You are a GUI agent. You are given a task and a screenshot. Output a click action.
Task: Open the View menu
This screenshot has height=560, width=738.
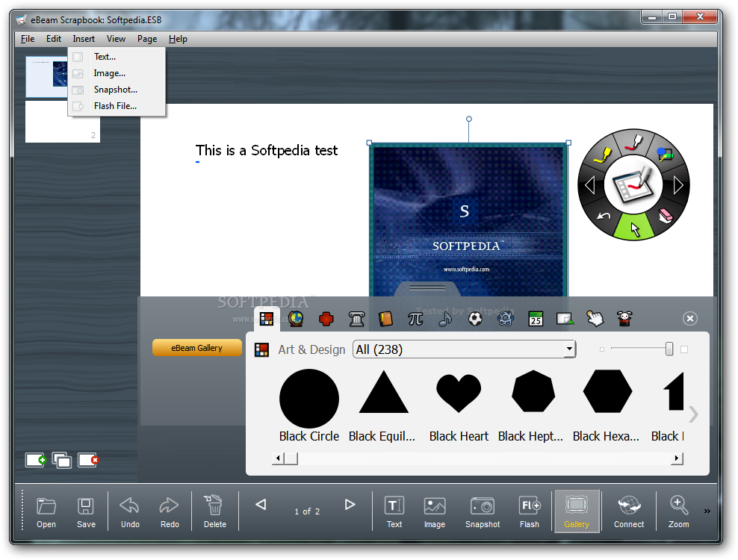click(x=116, y=39)
